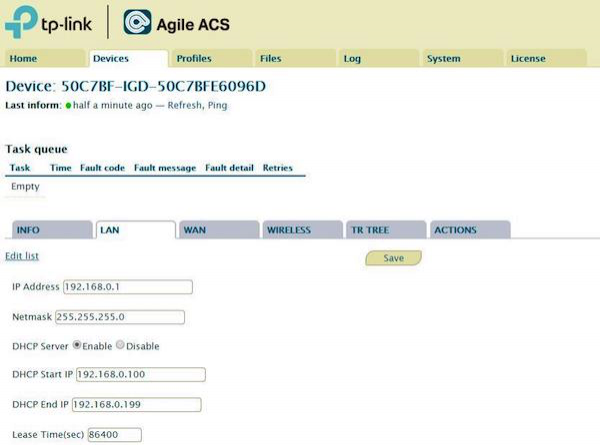Screen dimensions: 600x445
Task: Click the Agile ACS logo icon
Action: click(x=138, y=24)
